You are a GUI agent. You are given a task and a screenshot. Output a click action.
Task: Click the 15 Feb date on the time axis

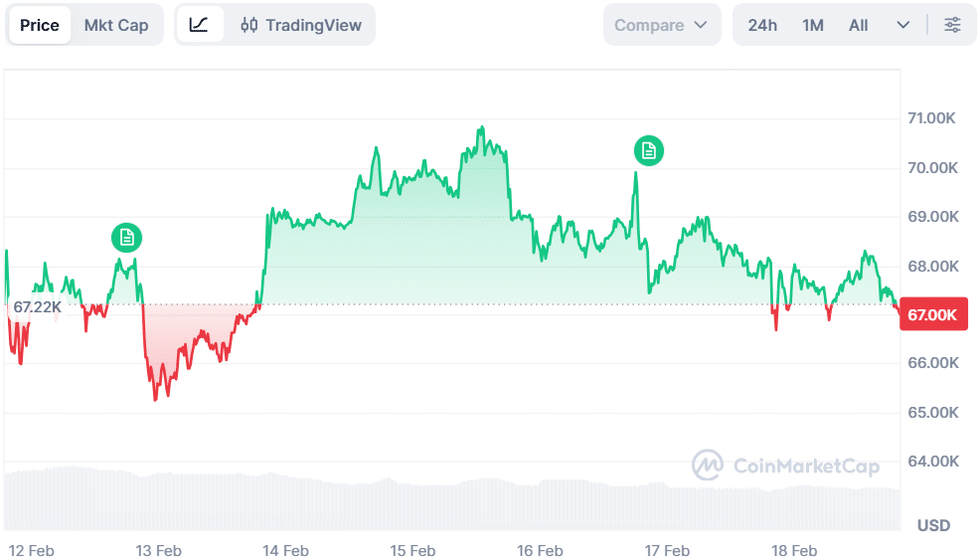click(412, 550)
